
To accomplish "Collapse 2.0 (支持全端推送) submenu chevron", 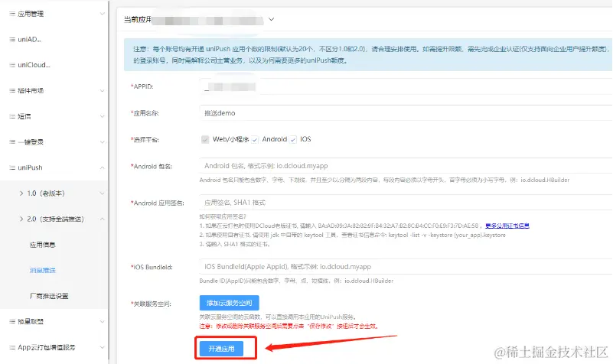I will point(102,219).
